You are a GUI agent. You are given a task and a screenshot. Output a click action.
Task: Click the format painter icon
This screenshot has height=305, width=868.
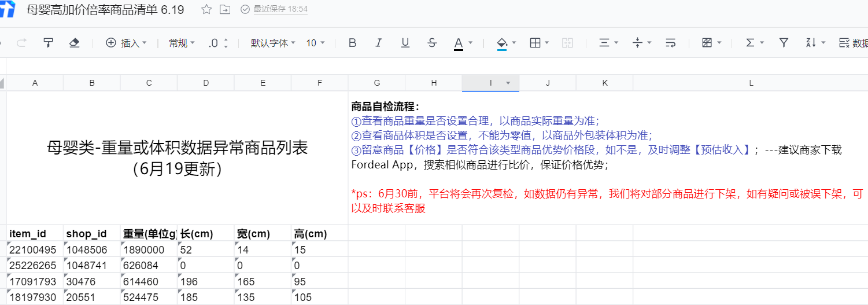click(x=49, y=43)
